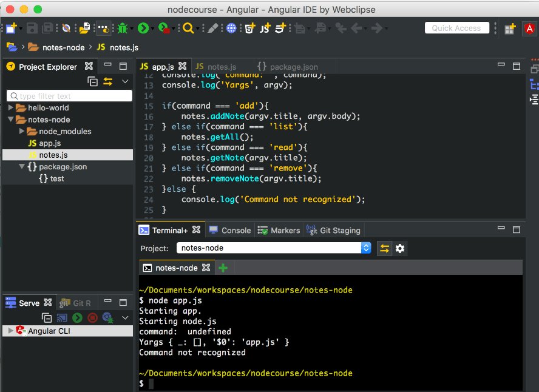The image size is (539, 392).
Task: Click the Terminal+ settings gear icon
Action: [x=400, y=248]
